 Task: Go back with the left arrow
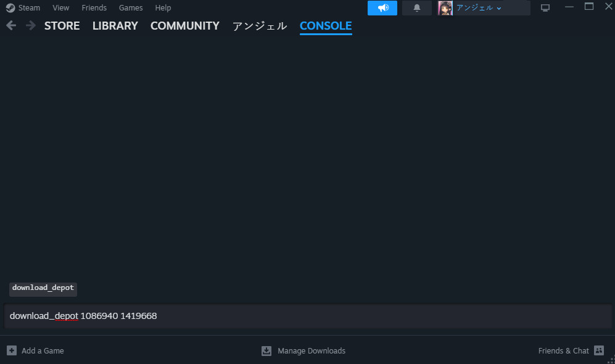[x=11, y=25]
